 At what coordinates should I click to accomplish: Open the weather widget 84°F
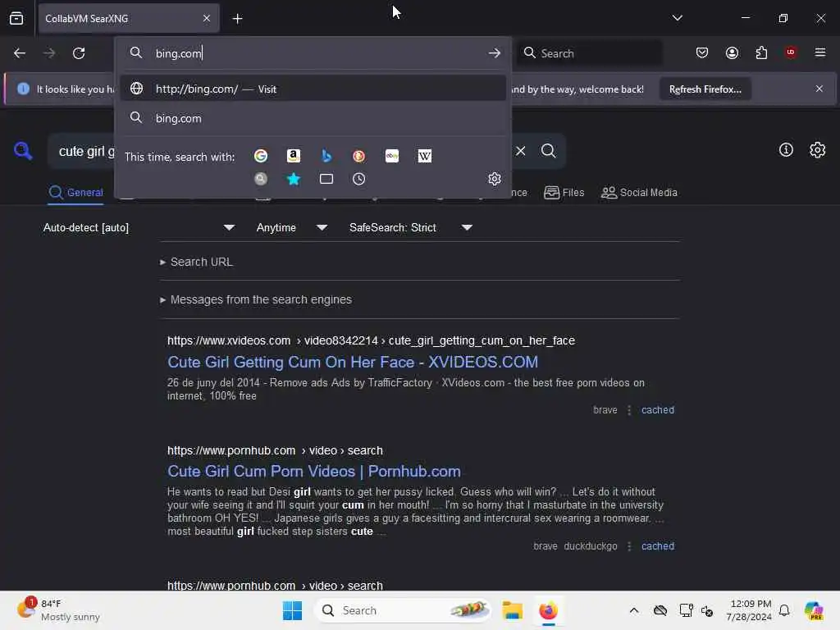point(58,610)
